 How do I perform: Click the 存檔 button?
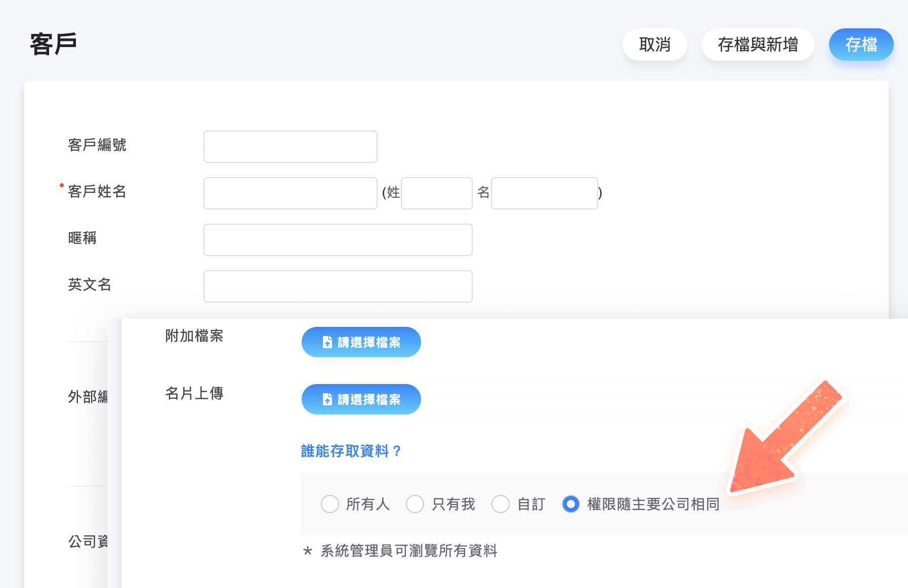pyautogui.click(x=860, y=45)
